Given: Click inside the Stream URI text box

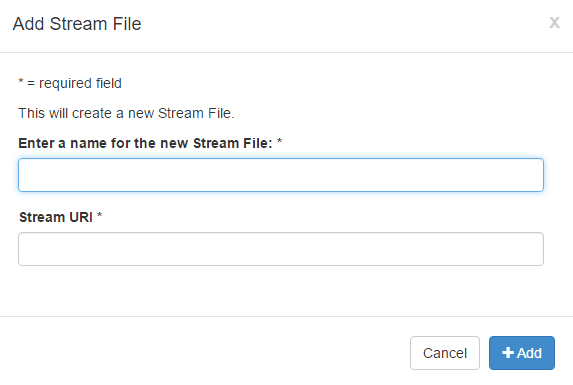Looking at the screenshot, I should 281,249.
